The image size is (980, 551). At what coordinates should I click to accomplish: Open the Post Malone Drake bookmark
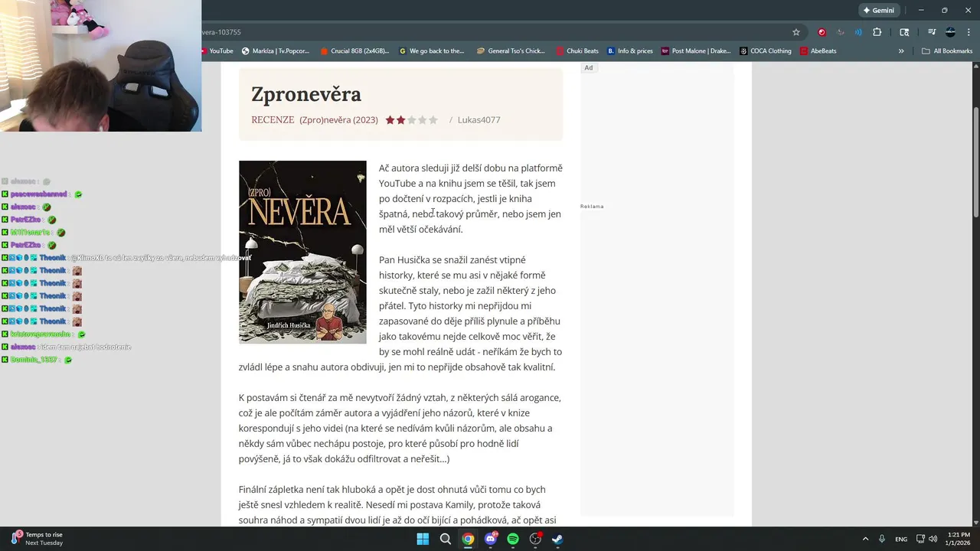coord(696,51)
